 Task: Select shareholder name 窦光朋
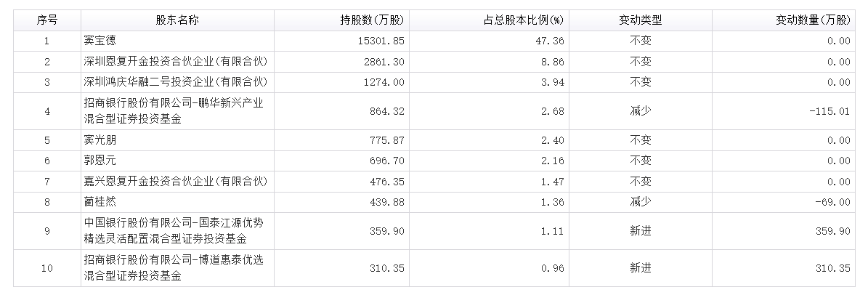point(100,140)
